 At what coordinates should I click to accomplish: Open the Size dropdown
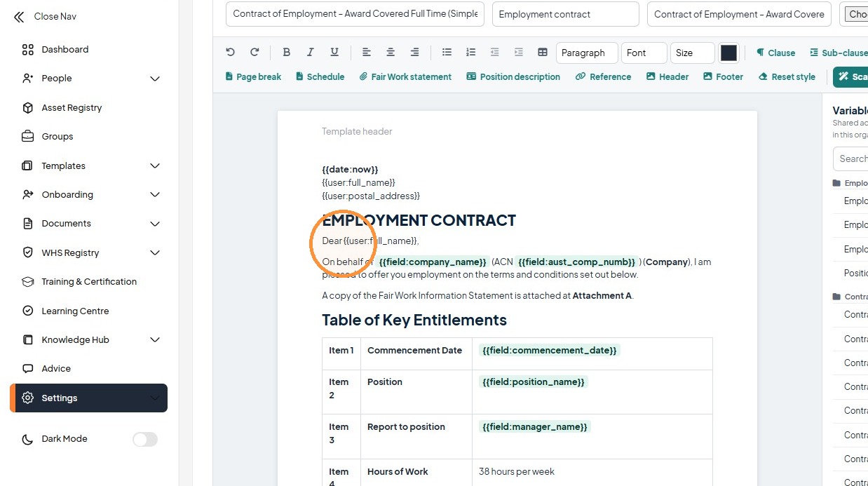pos(692,53)
